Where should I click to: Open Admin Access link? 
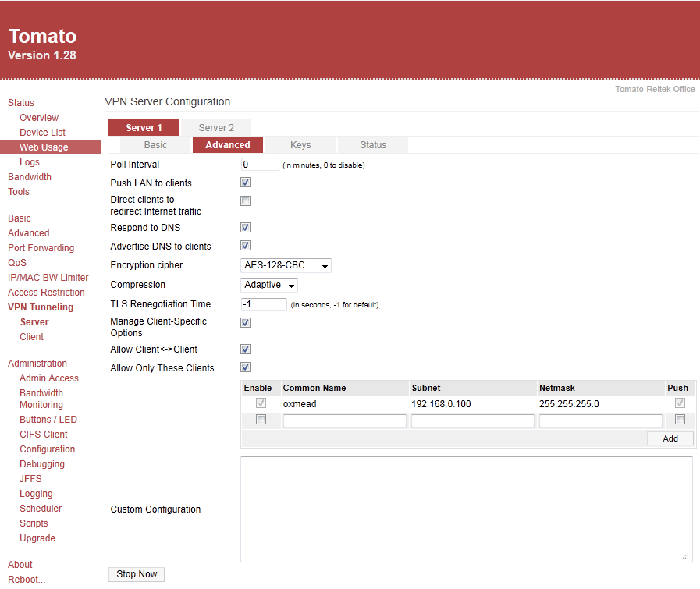point(49,378)
